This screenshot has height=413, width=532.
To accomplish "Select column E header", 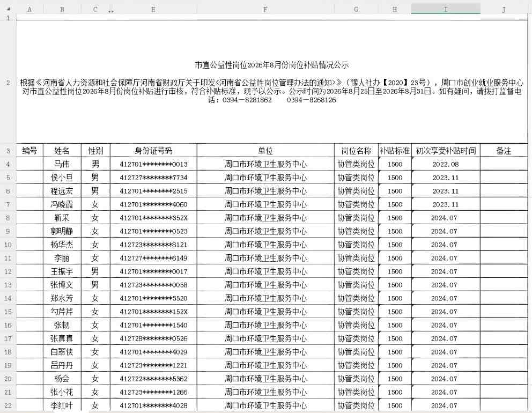I will pyautogui.click(x=153, y=9).
